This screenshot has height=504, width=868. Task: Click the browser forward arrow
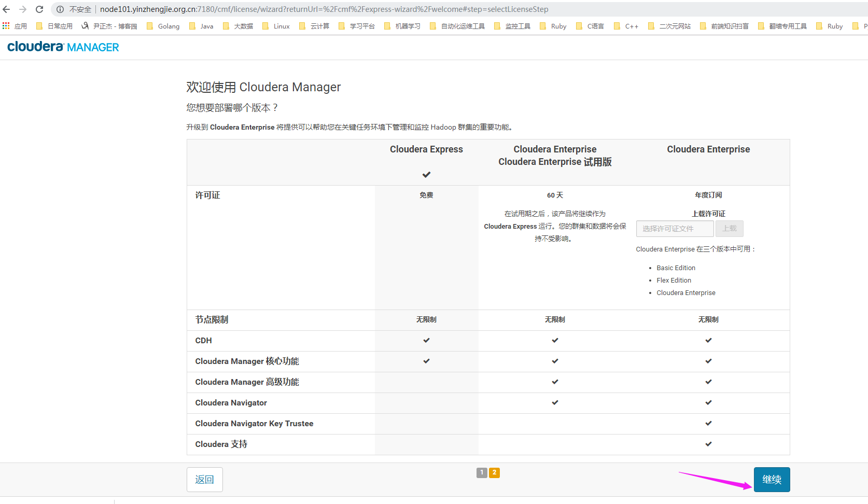[23, 9]
